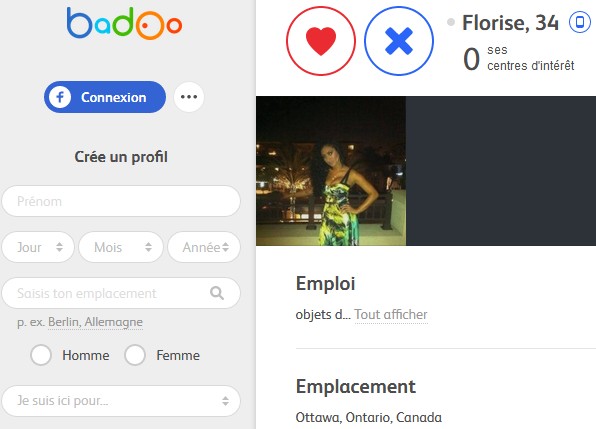Open the Année year dropdown
596x429 pixels.
pyautogui.click(x=204, y=247)
